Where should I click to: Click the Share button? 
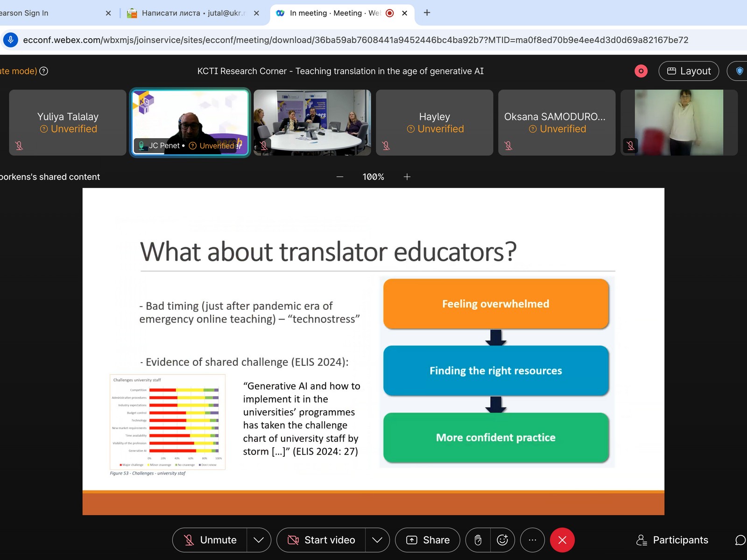428,540
